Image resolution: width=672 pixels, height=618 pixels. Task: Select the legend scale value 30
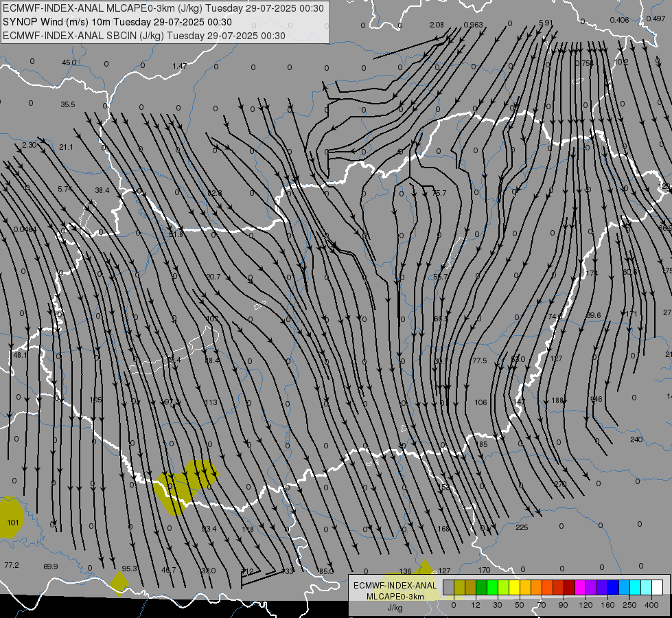[x=497, y=605]
